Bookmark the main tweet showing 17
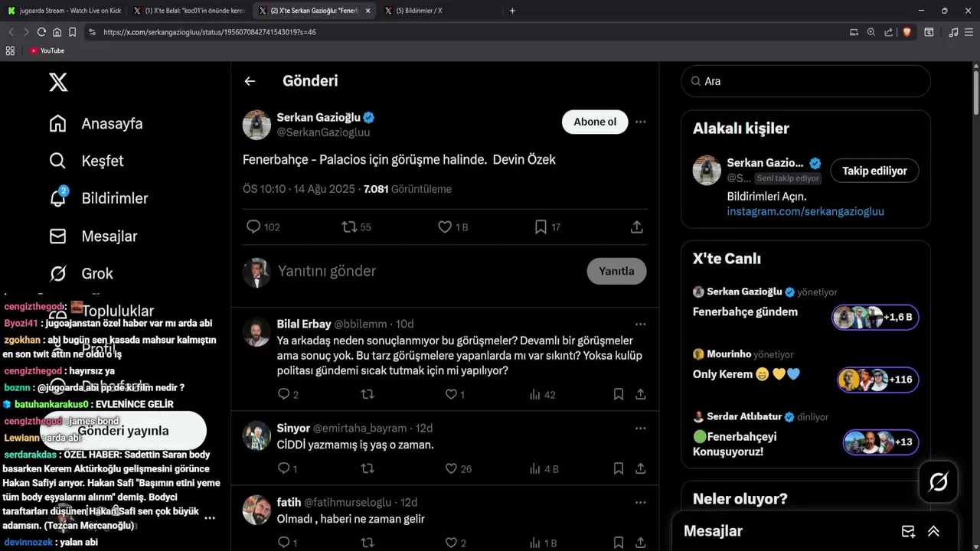This screenshot has height=551, width=980. pyautogui.click(x=541, y=227)
